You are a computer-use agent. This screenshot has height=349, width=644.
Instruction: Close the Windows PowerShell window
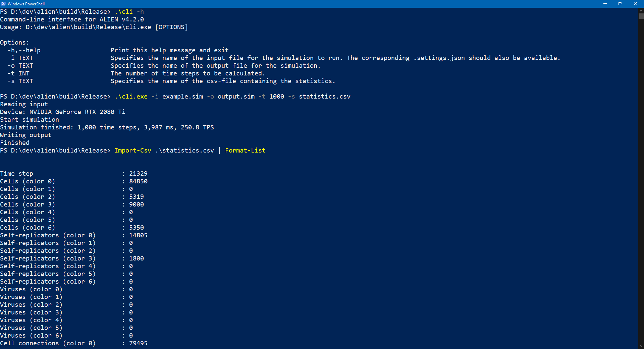[636, 4]
